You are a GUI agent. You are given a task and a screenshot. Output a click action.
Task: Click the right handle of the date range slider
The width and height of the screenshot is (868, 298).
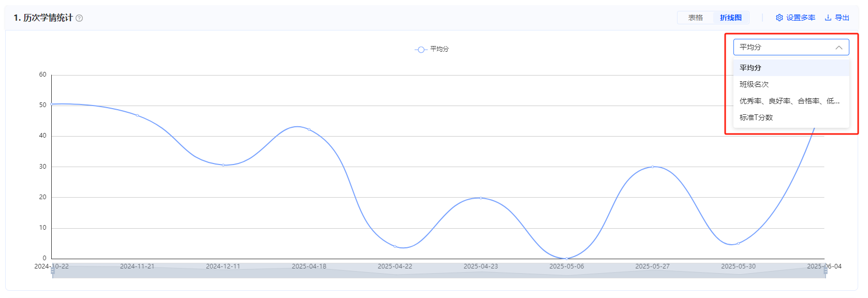pyautogui.click(x=826, y=271)
